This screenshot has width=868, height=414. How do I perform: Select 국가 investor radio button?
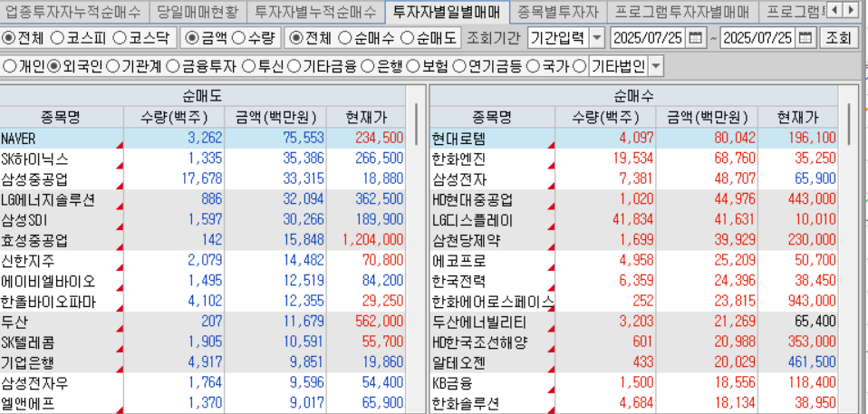click(532, 67)
